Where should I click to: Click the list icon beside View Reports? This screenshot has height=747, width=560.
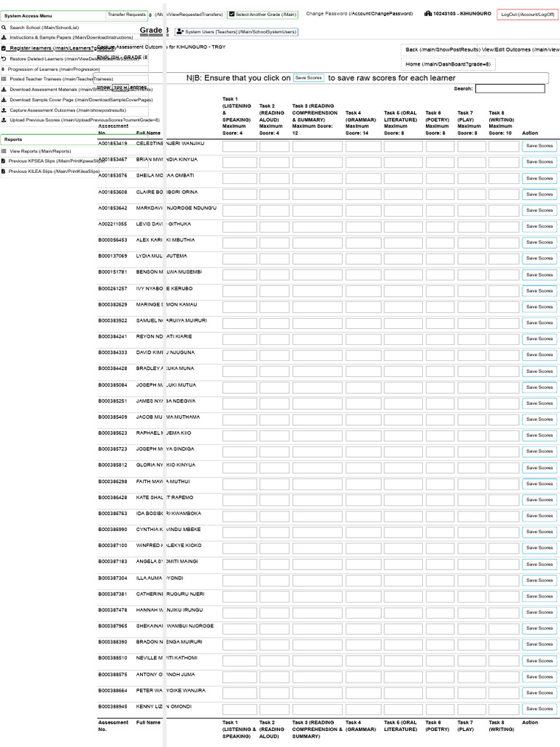click(4, 151)
